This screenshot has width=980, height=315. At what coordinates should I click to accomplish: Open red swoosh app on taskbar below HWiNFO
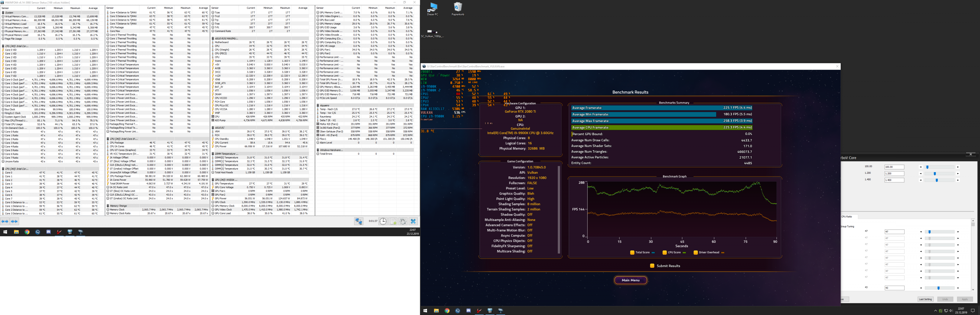tap(59, 232)
